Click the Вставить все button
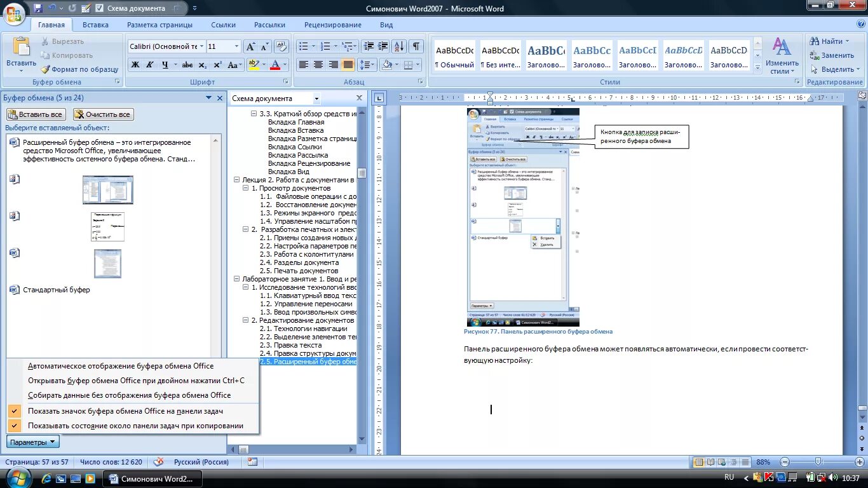This screenshot has height=488, width=868. 36,114
